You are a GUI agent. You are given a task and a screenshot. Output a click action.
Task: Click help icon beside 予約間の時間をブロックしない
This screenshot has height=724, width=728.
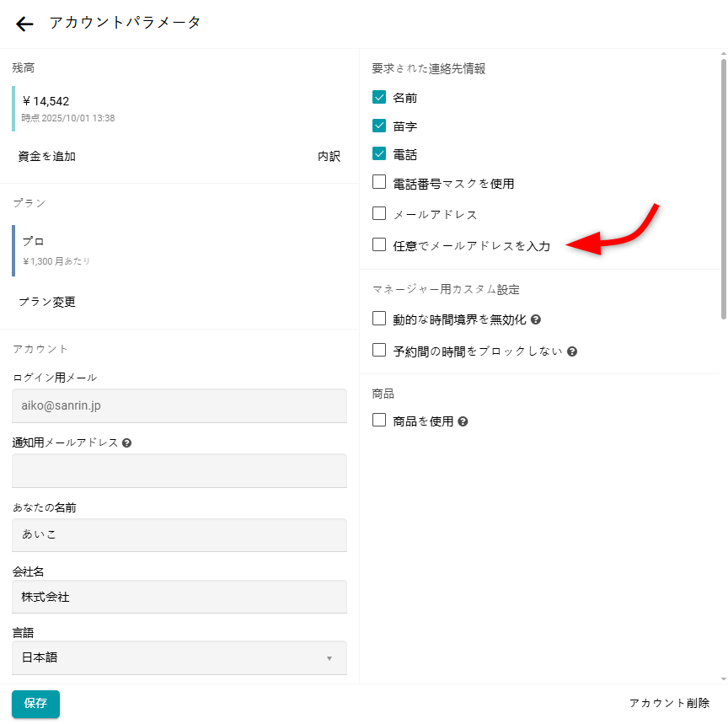coord(572,351)
